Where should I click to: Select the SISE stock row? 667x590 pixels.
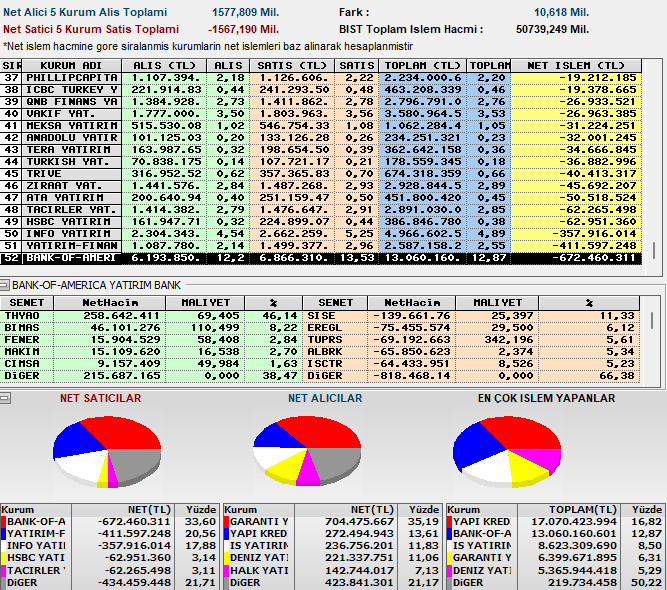tap(471, 316)
